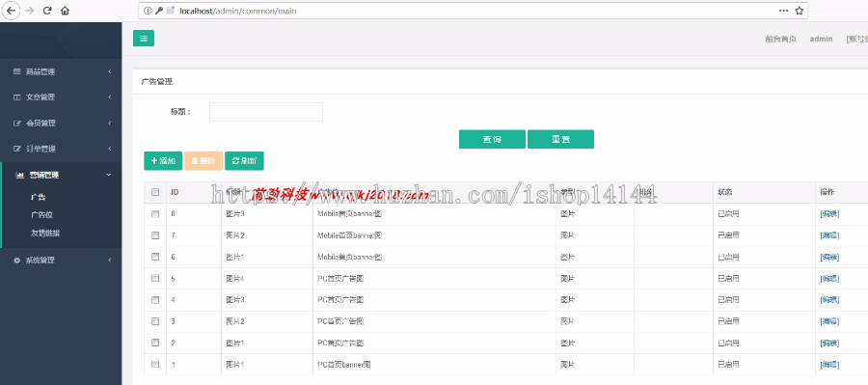Reload the page with refresh icon
This screenshot has height=385, width=868.
coord(47,11)
